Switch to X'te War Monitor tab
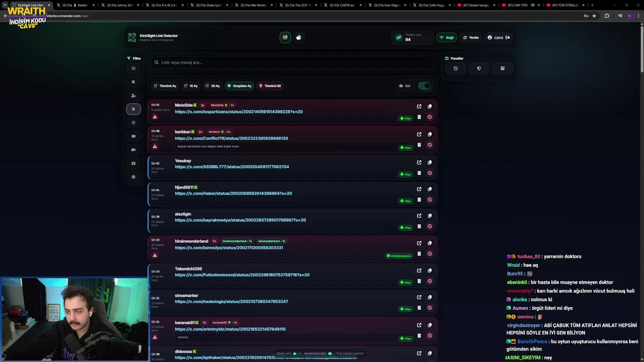 pos(254,5)
